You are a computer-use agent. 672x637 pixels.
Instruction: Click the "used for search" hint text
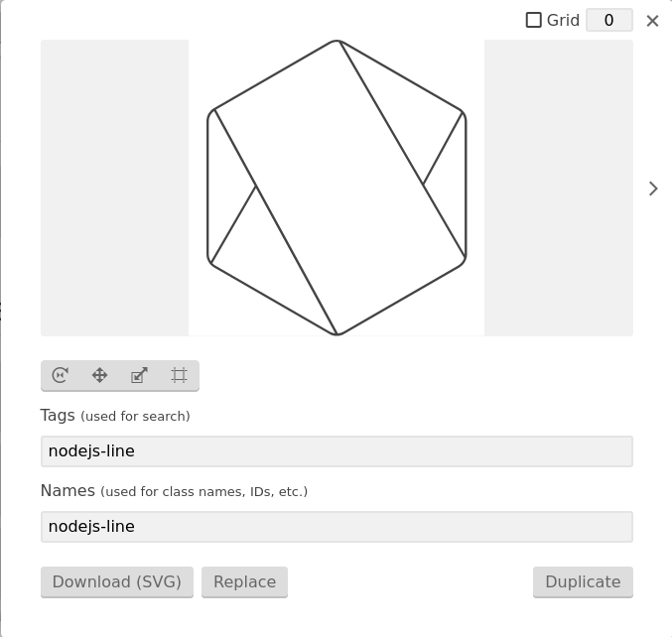[x=135, y=417]
